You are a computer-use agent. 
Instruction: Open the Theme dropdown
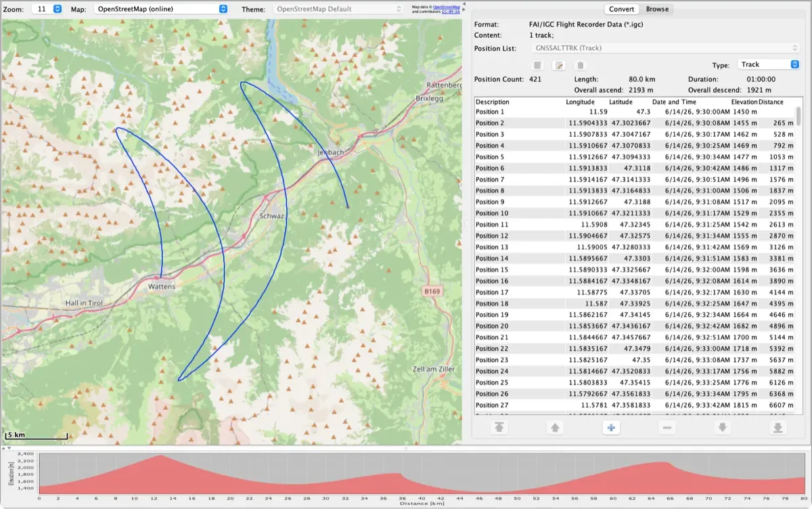point(338,9)
